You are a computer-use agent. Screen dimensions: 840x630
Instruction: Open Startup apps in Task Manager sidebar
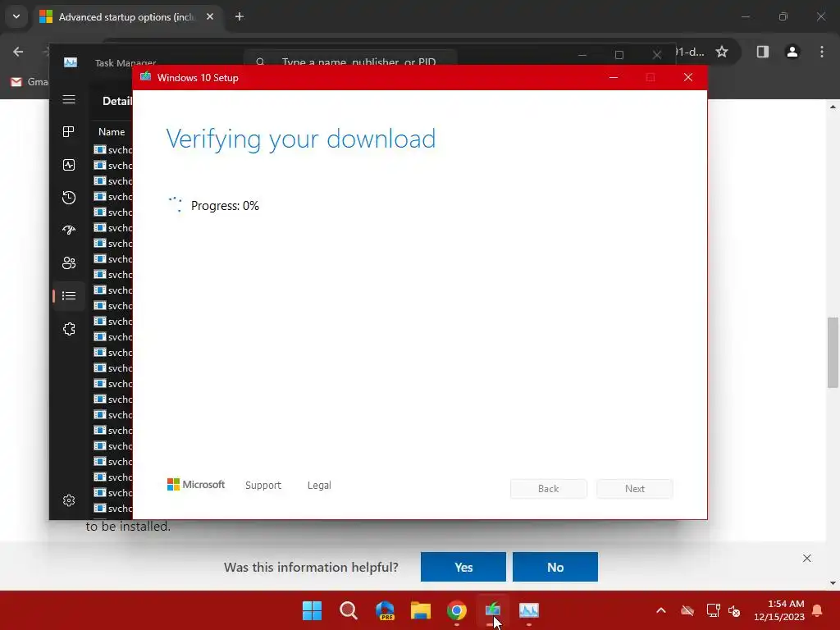coord(69,231)
